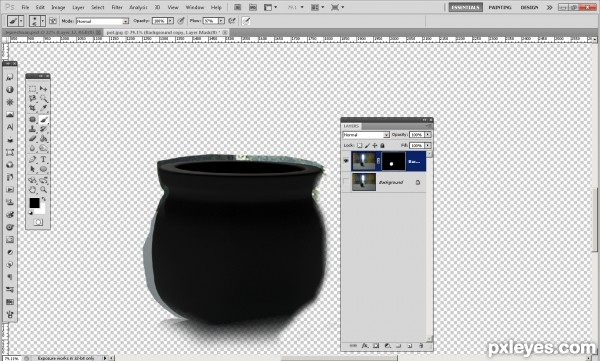Open the layer Opacity slider arrow
This screenshot has width=600, height=361.
pos(428,135)
